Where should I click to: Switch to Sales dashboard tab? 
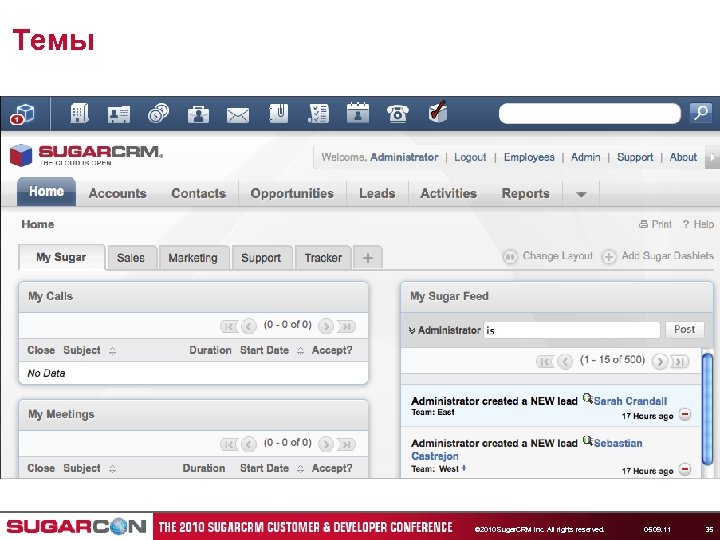(x=131, y=258)
